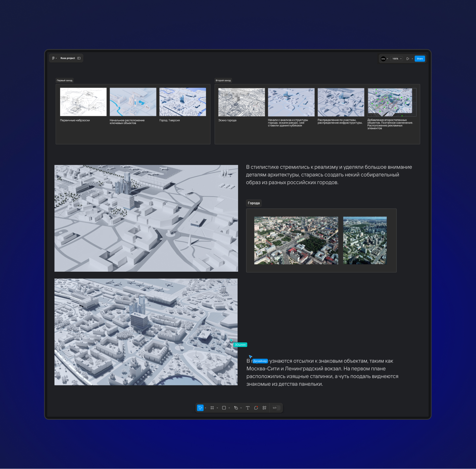Select the Первый заход frame label
Screen dimensions: 476x469
[x=64, y=80]
